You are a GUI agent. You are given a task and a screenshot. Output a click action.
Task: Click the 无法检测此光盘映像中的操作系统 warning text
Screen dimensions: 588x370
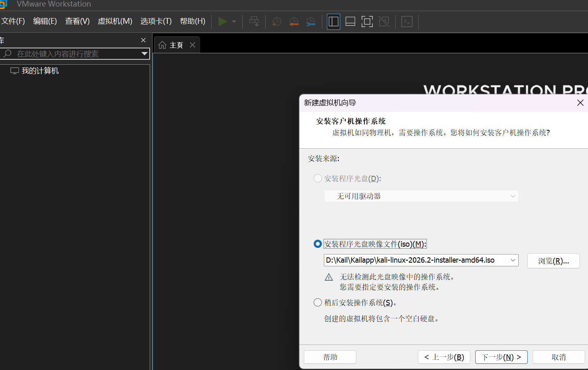point(397,277)
